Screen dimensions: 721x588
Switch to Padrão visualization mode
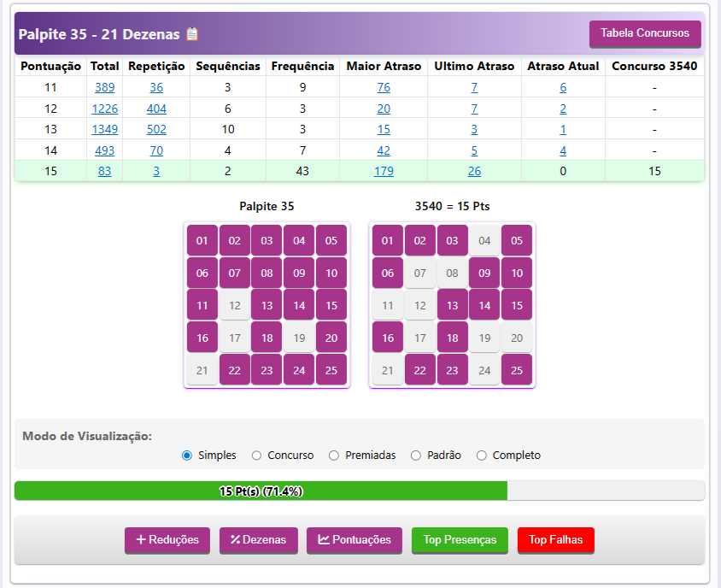click(x=416, y=456)
